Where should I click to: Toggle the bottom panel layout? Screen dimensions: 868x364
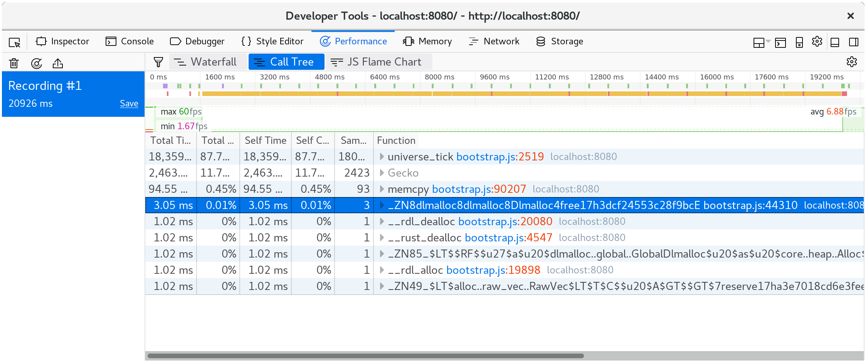(835, 42)
